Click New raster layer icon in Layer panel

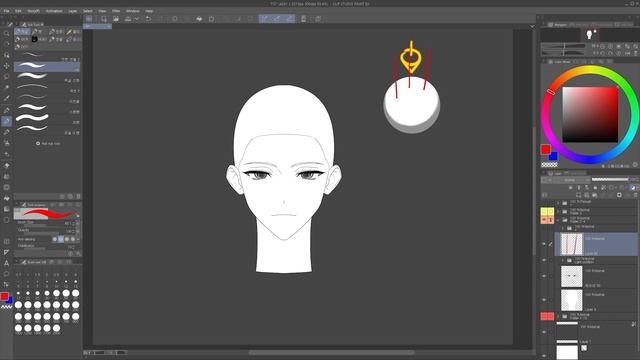(579, 195)
